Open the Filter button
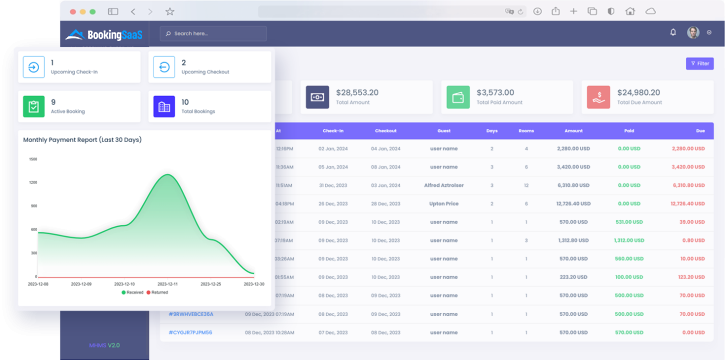The height and width of the screenshot is (360, 725). coord(700,64)
